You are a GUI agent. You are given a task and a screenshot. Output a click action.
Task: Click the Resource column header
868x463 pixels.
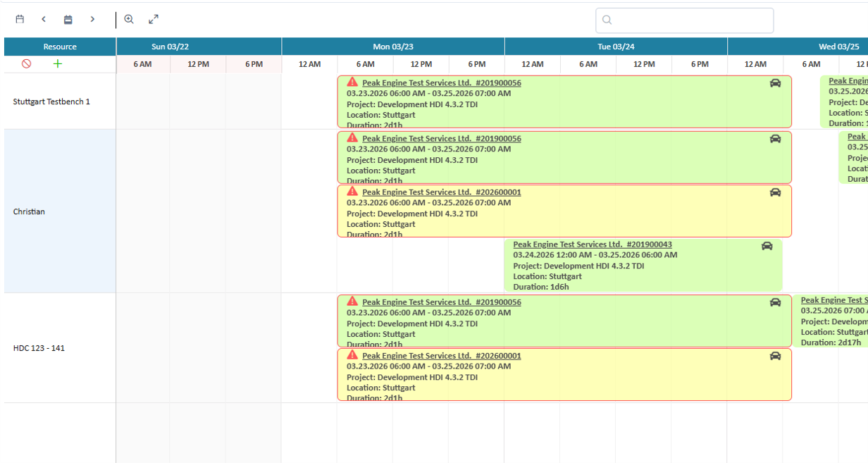[x=60, y=47]
